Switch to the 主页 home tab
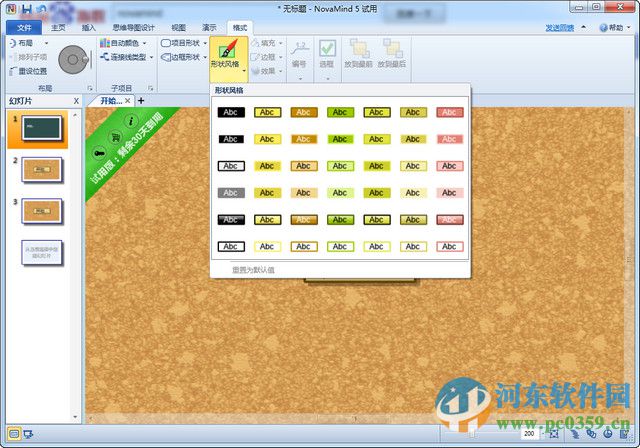This screenshot has height=448, width=640. tap(58, 28)
